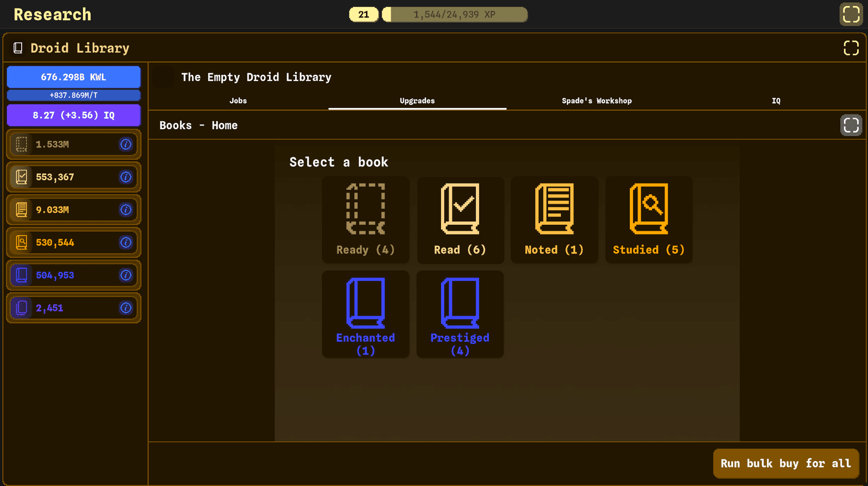Click the level 21 badge
The width and height of the screenshot is (868, 486).
coord(363,15)
